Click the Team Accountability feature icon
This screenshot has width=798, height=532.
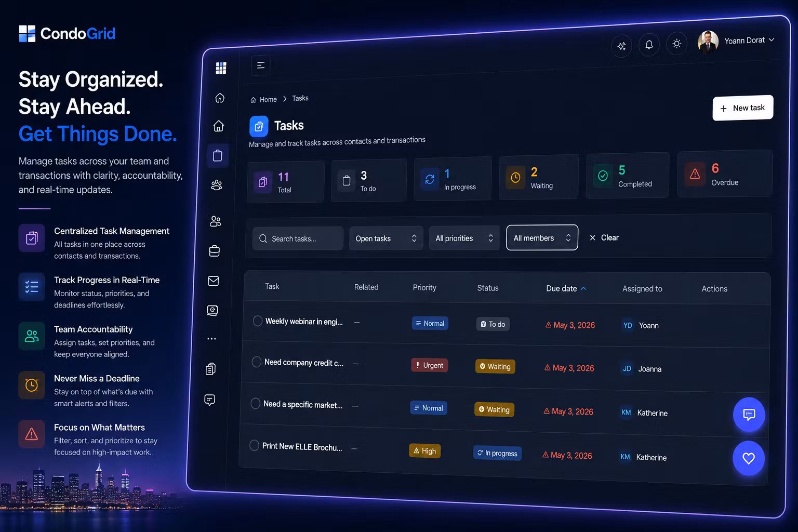click(x=32, y=336)
